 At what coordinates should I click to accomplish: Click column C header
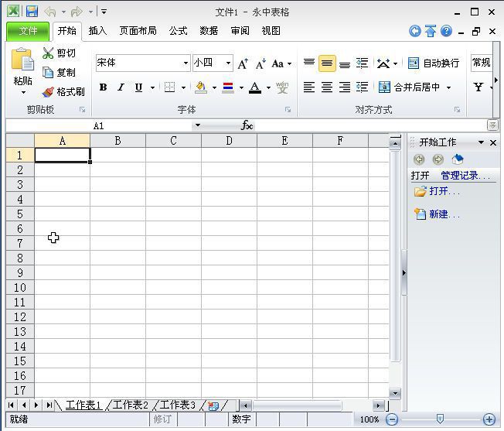click(174, 141)
